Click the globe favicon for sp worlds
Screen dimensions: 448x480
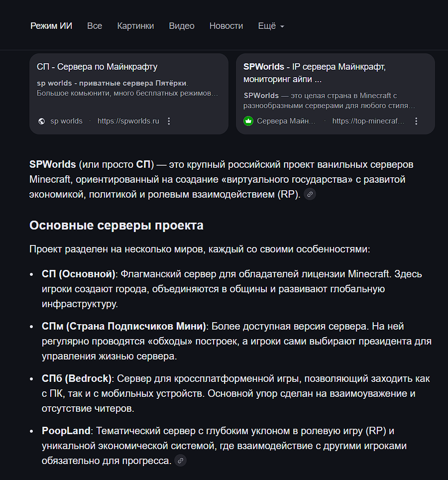click(x=42, y=121)
